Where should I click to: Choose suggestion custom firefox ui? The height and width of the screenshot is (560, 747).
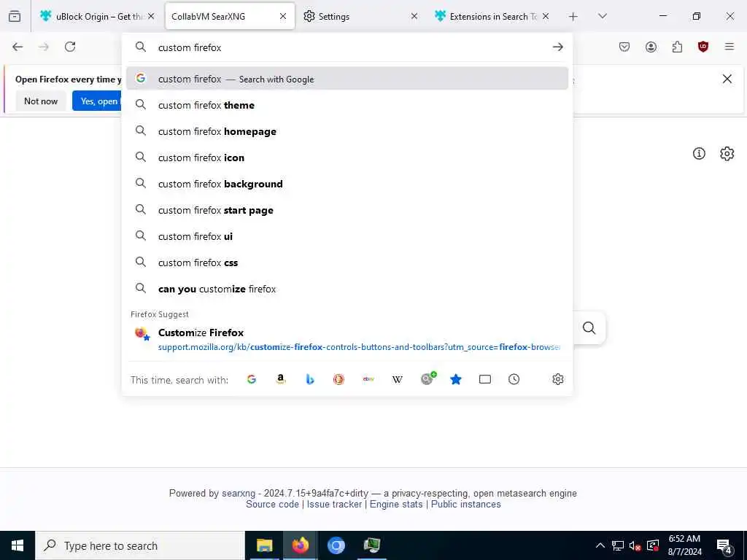[x=347, y=236]
